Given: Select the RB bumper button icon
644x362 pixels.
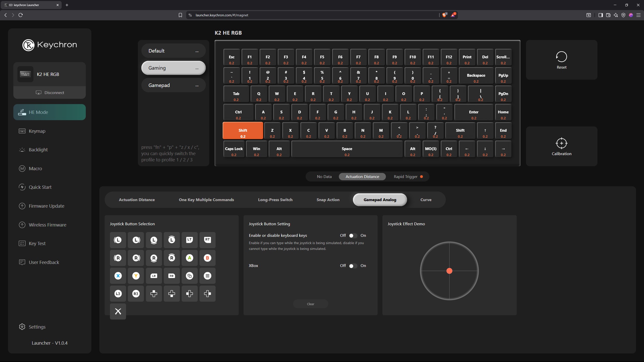Looking at the screenshot, I should [x=172, y=276].
